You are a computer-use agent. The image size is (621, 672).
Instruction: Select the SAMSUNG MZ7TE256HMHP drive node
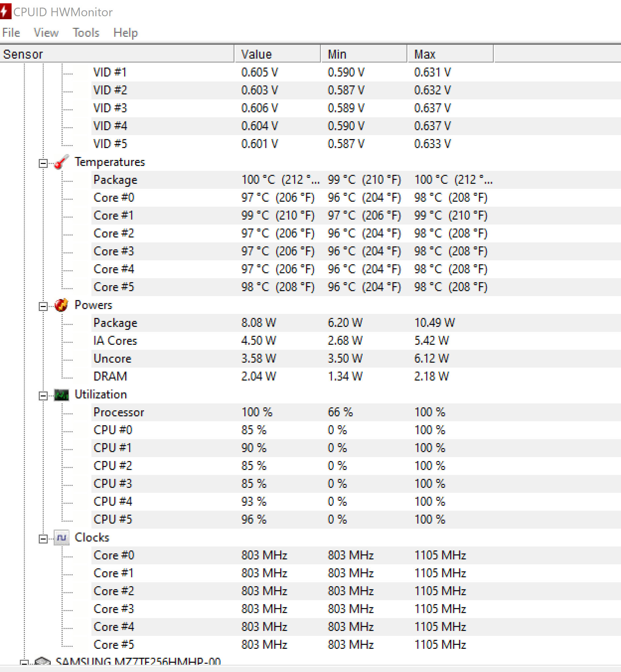click(x=138, y=661)
